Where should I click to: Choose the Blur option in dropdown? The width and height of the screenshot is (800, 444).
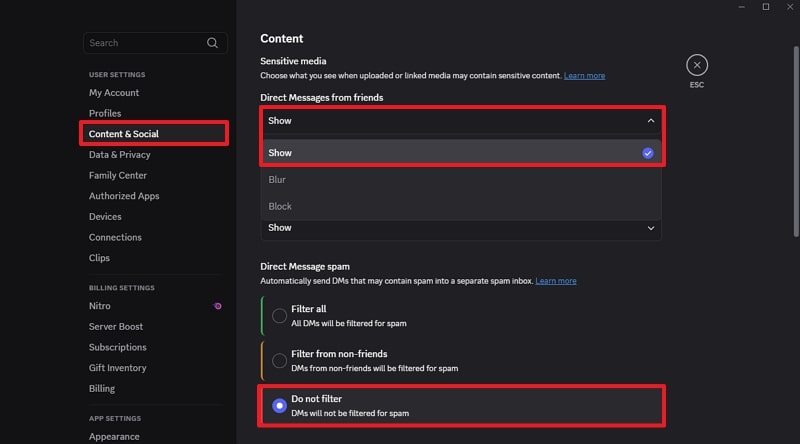tap(461, 180)
